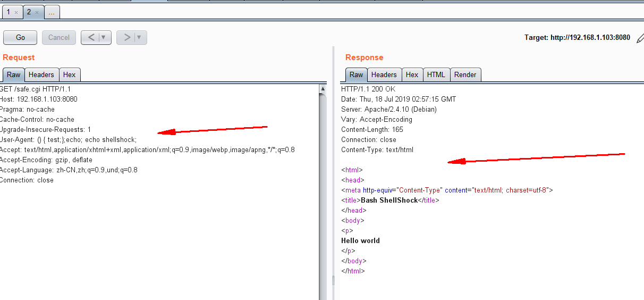The width and height of the screenshot is (644, 300).
Task: Click the Pragma: no-cache line
Action: point(27,110)
